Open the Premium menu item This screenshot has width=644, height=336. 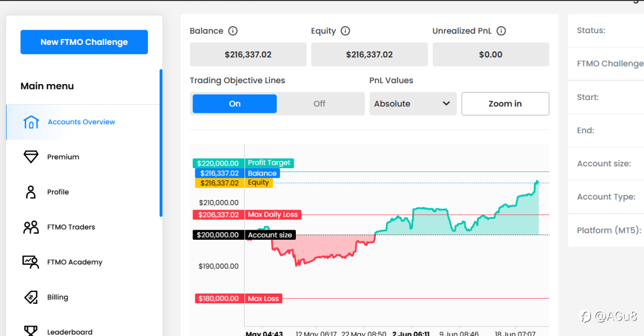click(x=63, y=157)
